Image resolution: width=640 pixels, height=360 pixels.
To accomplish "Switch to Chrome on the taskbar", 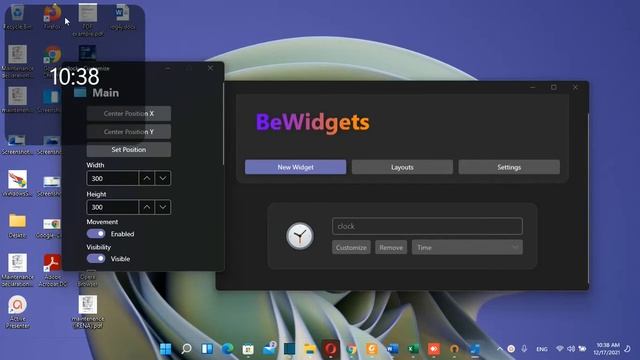I will pyautogui.click(x=351, y=349).
